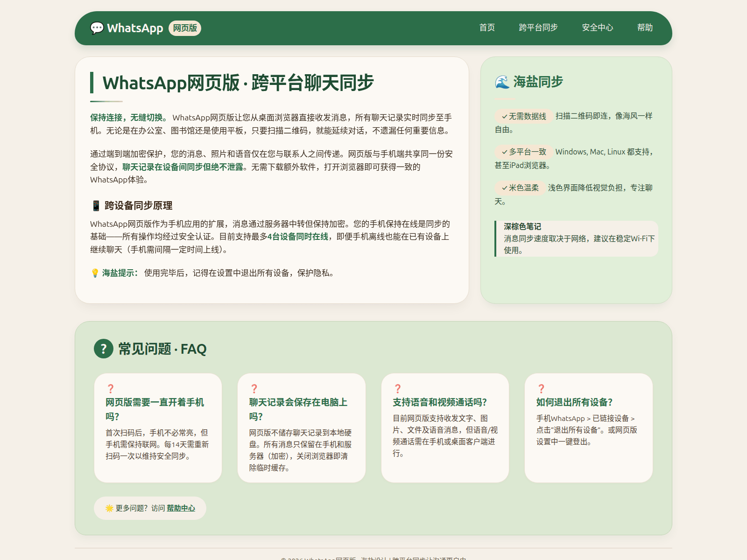Image resolution: width=747 pixels, height=560 pixels.
Task: Click the 深棕色笔记 note title
Action: click(522, 227)
